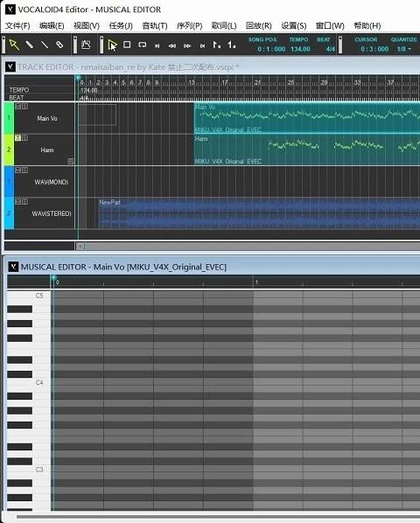The image size is (420, 523).
Task: Open the QUANTIZE 1/8 dropdown
Action: 403,49
